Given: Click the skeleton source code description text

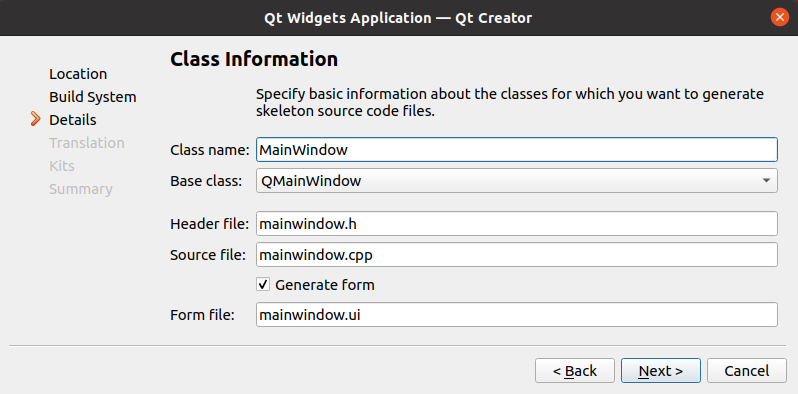Looking at the screenshot, I should coord(510,103).
